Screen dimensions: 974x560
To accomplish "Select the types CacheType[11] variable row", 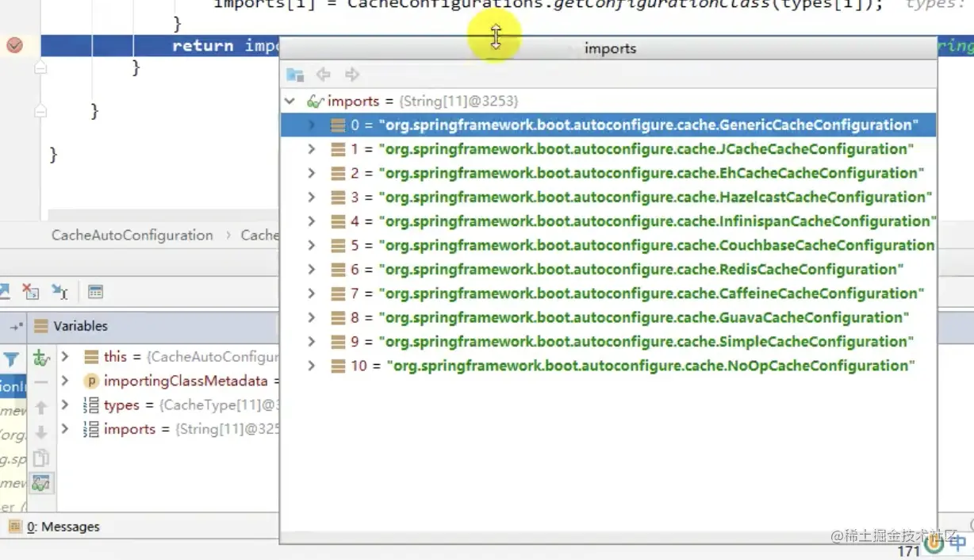I will tap(168, 405).
